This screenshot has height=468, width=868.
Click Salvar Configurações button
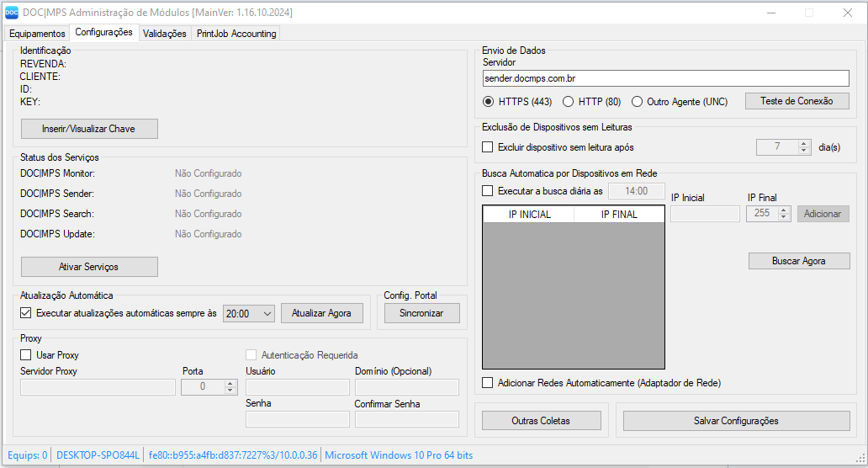click(736, 421)
